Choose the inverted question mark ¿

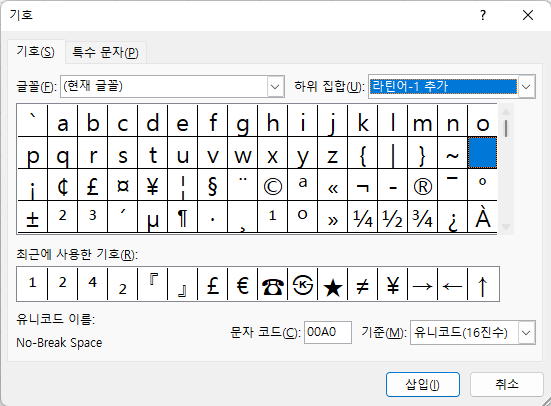point(453,217)
